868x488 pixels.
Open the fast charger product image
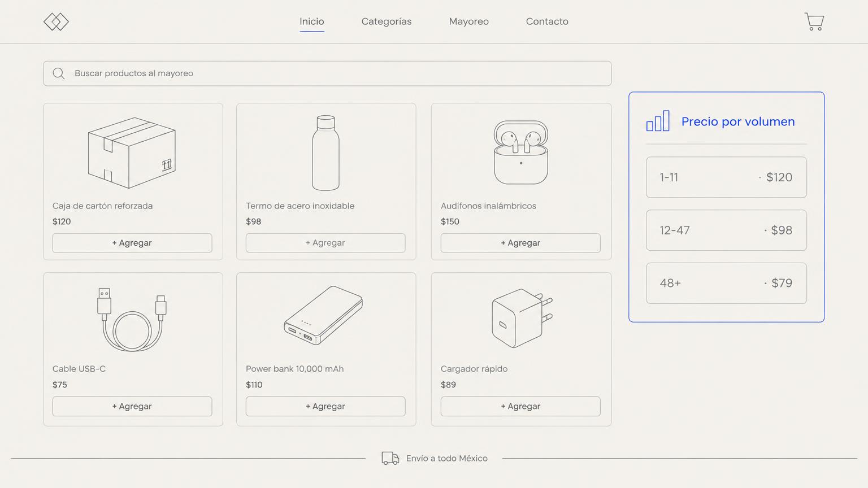(522, 317)
